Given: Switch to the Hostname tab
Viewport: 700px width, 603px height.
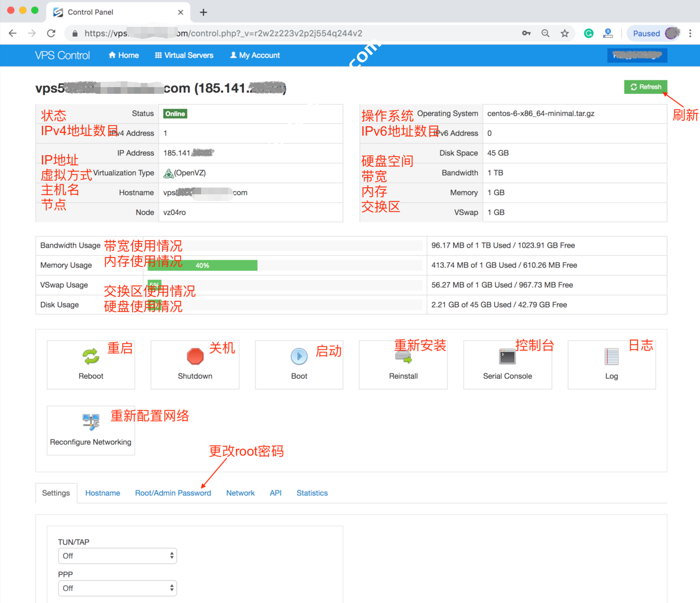Looking at the screenshot, I should [x=102, y=493].
